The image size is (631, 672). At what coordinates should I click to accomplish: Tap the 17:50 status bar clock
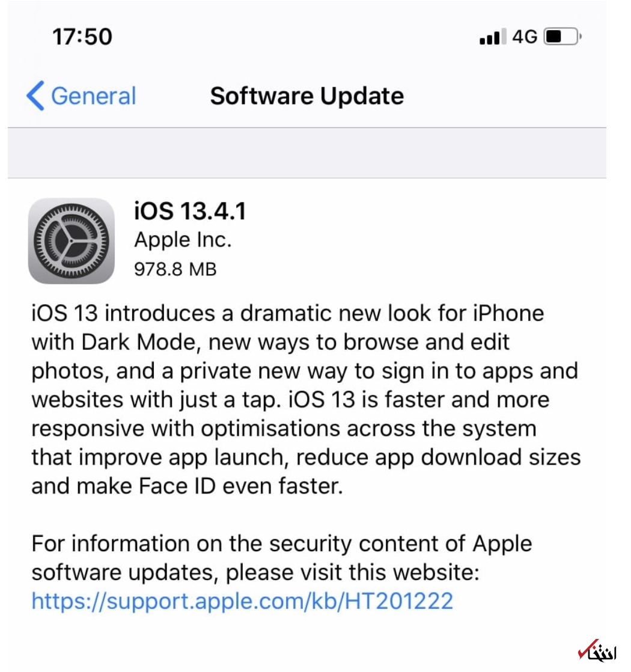coord(82,37)
